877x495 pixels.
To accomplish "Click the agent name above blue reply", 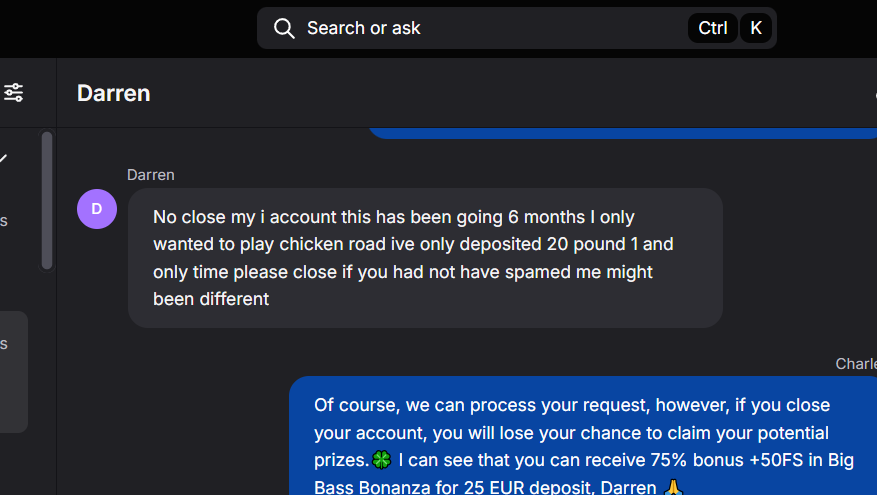I will [856, 364].
